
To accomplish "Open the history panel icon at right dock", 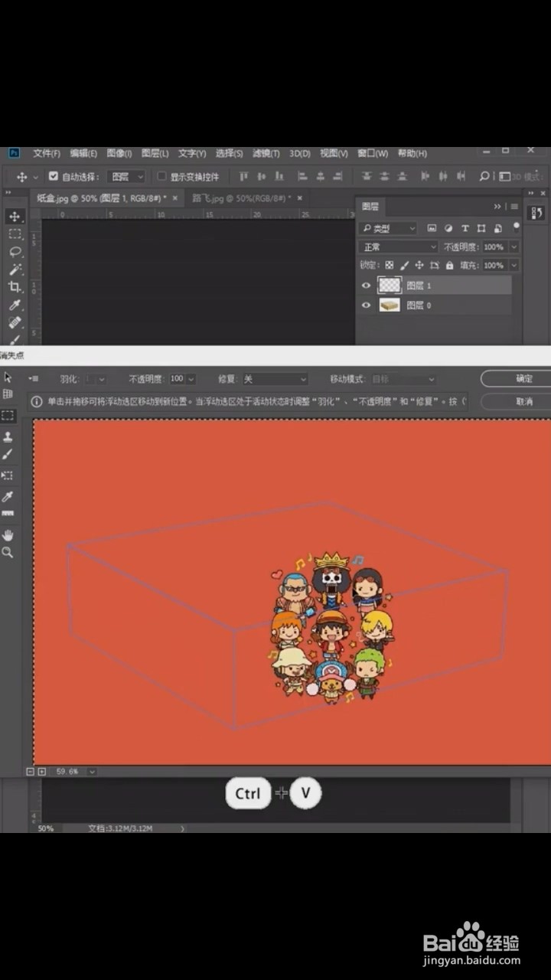I will pyautogui.click(x=536, y=214).
